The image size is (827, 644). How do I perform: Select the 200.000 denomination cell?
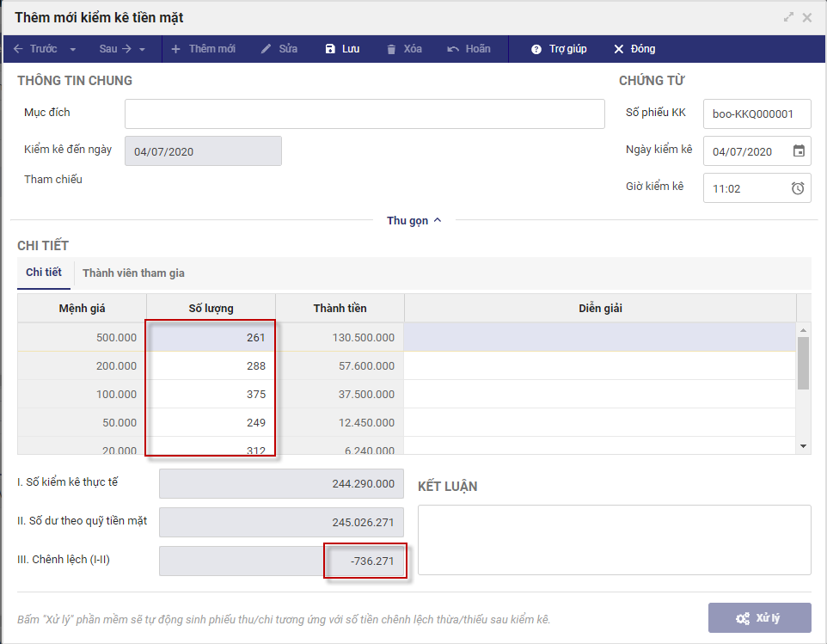pos(82,365)
